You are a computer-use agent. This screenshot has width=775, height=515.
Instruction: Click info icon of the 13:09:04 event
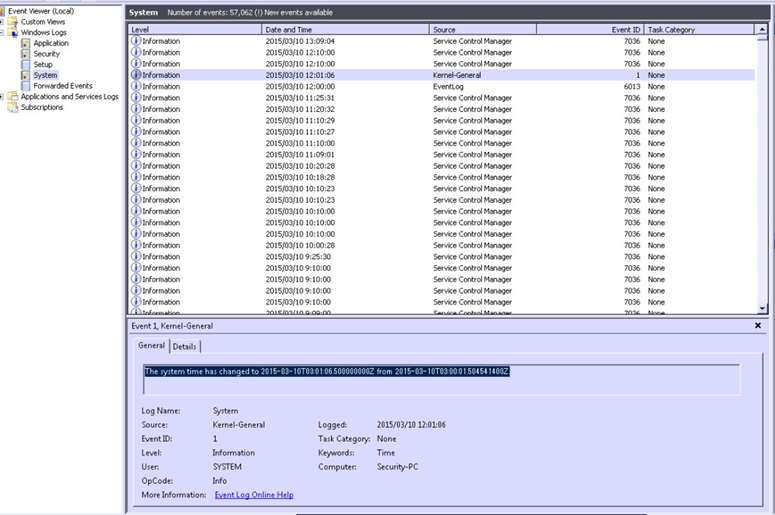[136, 41]
